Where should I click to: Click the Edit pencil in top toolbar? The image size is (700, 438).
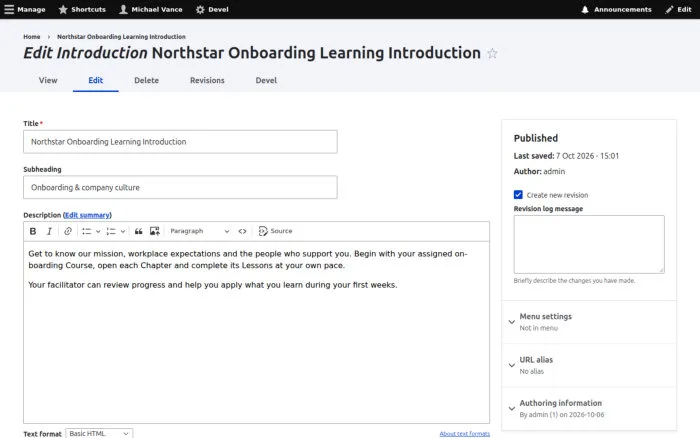click(x=678, y=9)
